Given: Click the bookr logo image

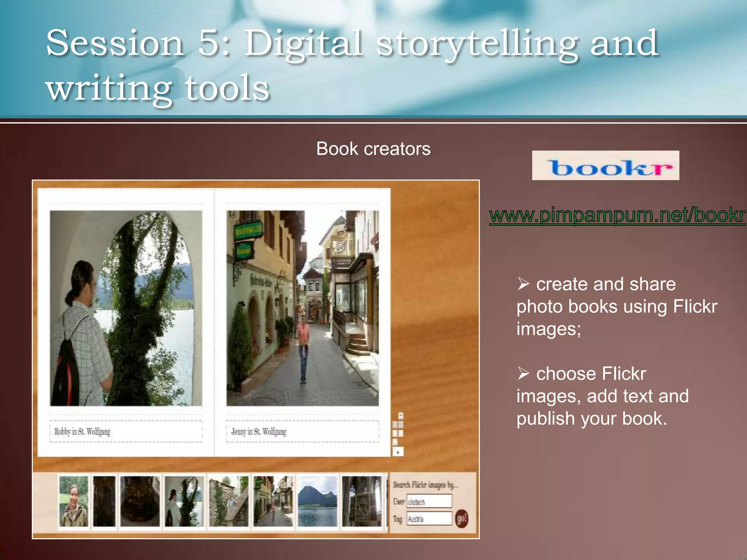Looking at the screenshot, I should (x=605, y=166).
